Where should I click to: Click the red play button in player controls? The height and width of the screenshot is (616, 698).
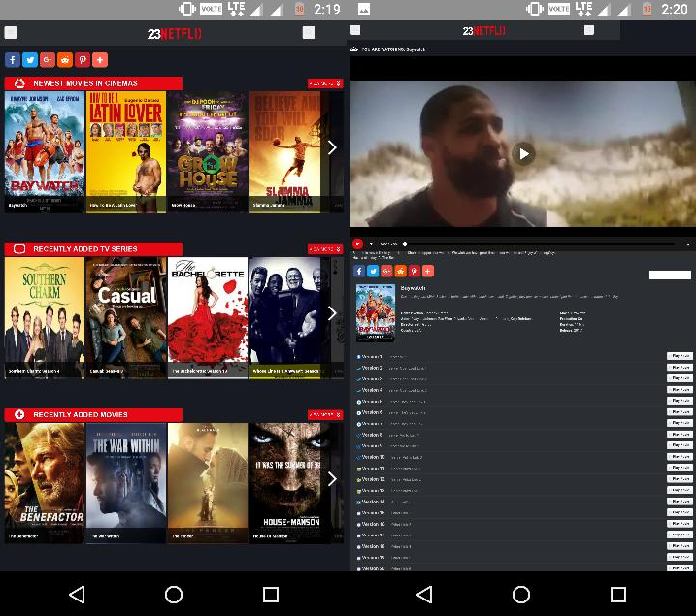(x=357, y=243)
